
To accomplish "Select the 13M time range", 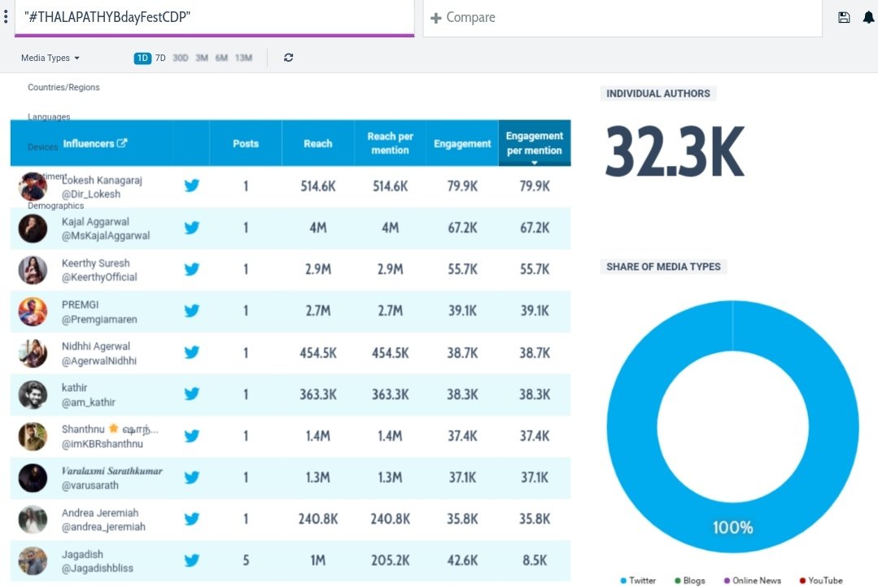I will [x=243, y=58].
